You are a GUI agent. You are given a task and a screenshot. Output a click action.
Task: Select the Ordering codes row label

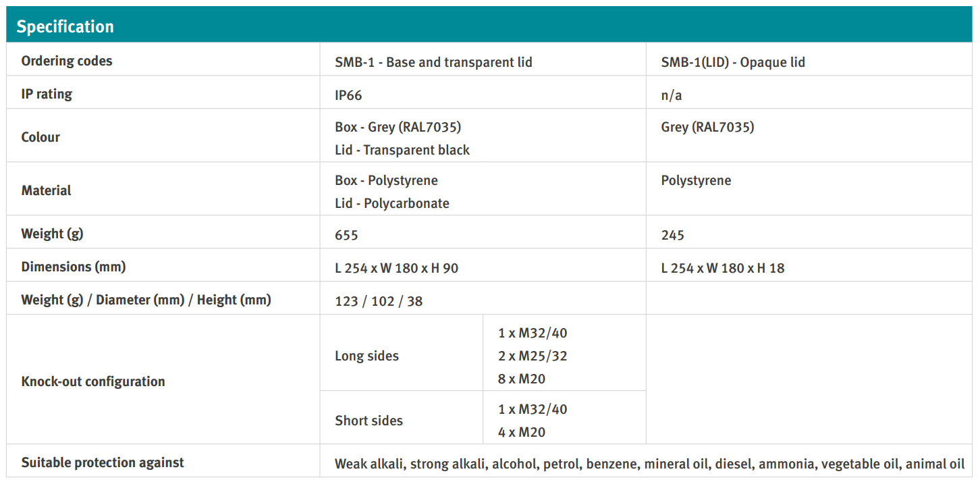[67, 61]
